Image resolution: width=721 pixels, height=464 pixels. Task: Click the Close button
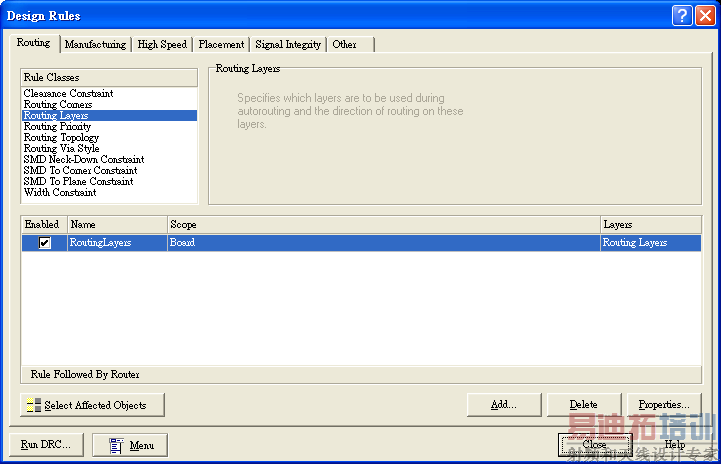click(595, 445)
